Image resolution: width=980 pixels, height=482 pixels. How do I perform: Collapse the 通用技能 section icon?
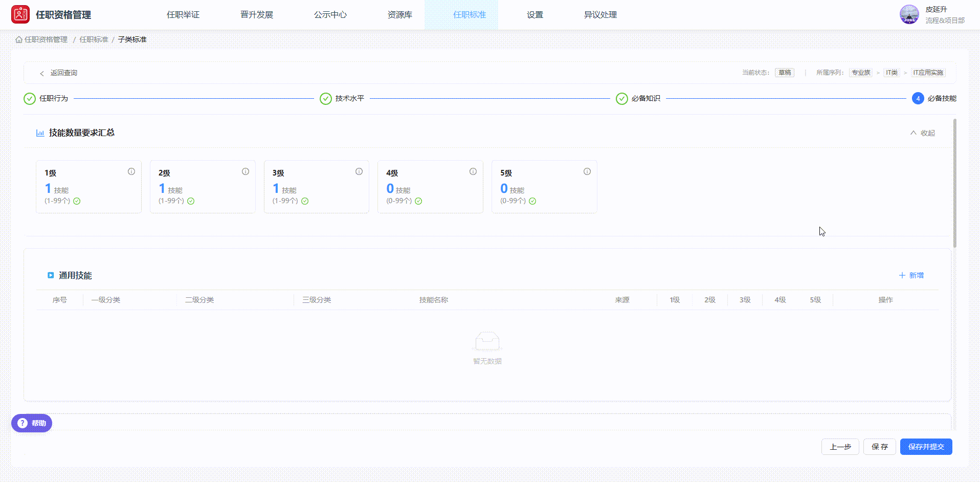click(51, 275)
